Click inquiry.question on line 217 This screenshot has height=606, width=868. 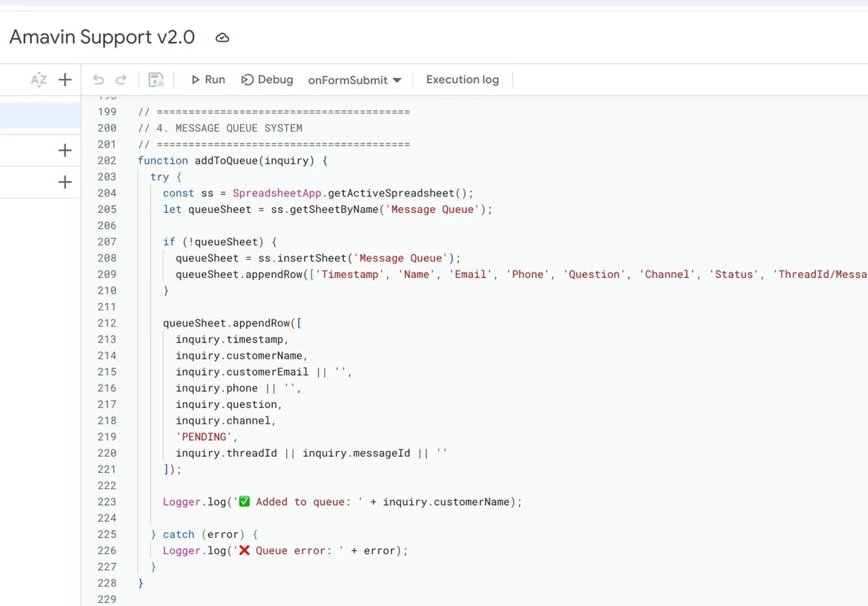click(226, 405)
